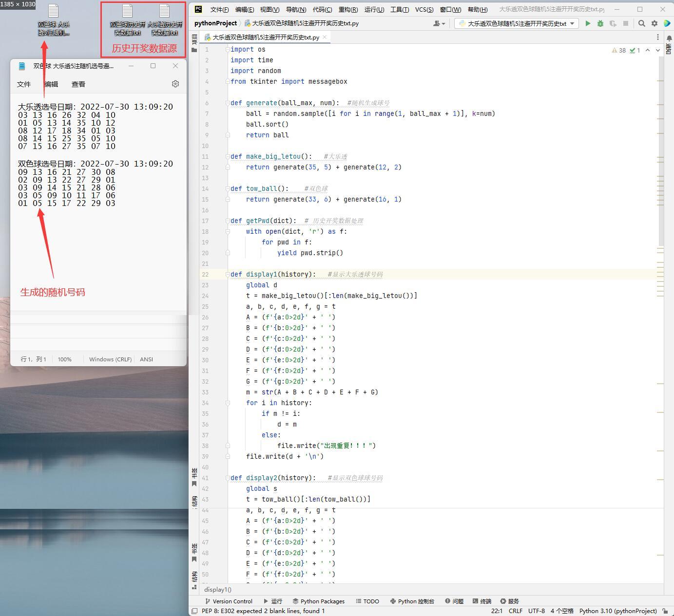674x616 pixels.
Task: Fold the display1 function at line 22
Action: (227, 274)
